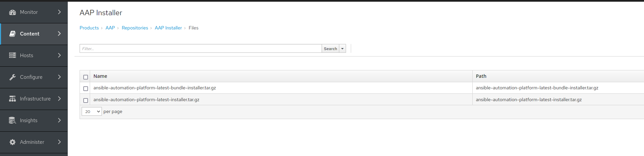Check the bundle-installer.tar.gz file row
This screenshot has height=156, width=644.
86,89
